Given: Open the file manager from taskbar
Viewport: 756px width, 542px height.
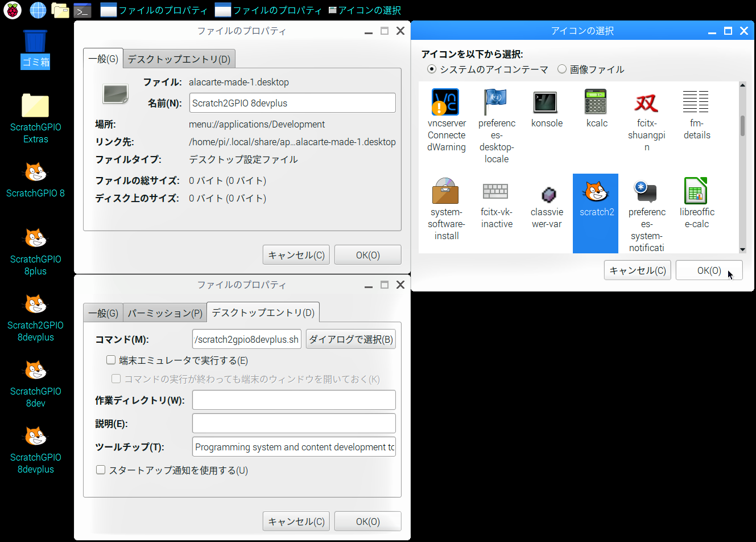Looking at the screenshot, I should 60,10.
